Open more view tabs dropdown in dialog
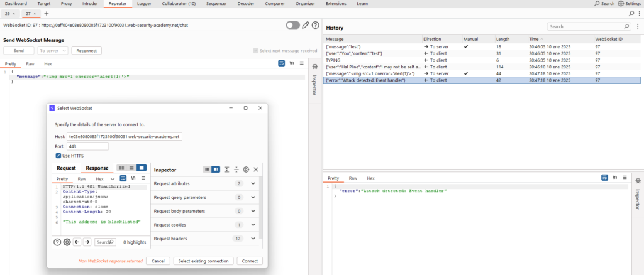 (x=113, y=179)
